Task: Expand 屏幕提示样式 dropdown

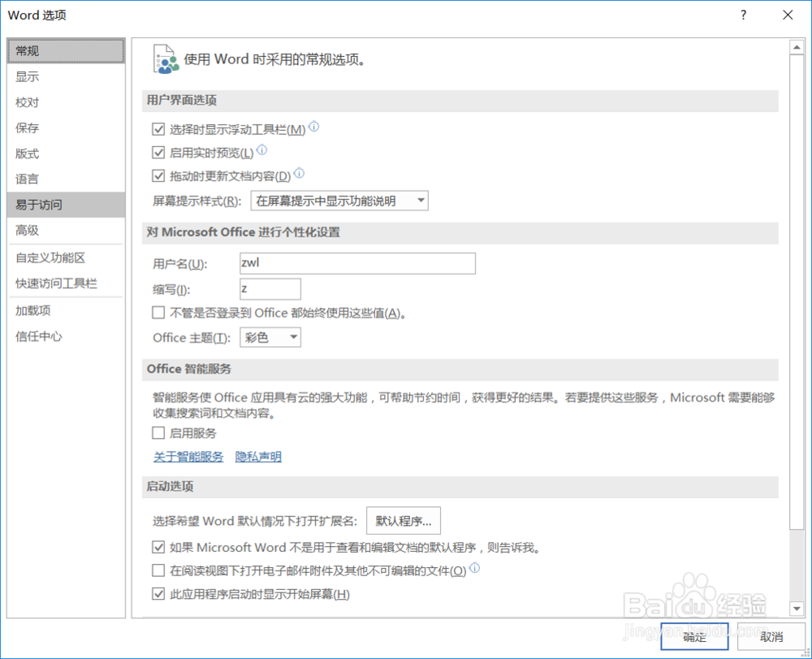Action: [339, 201]
